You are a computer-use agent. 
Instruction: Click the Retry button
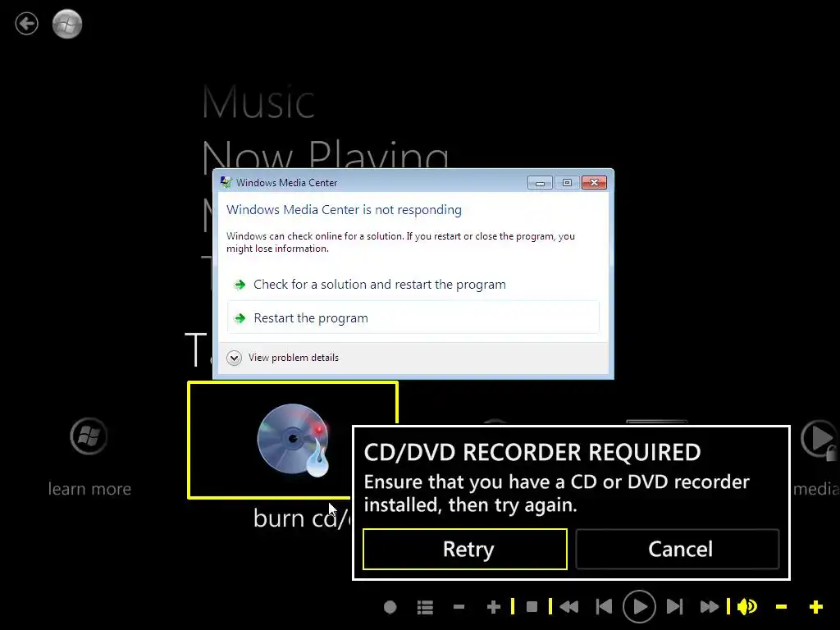pyautogui.click(x=464, y=549)
